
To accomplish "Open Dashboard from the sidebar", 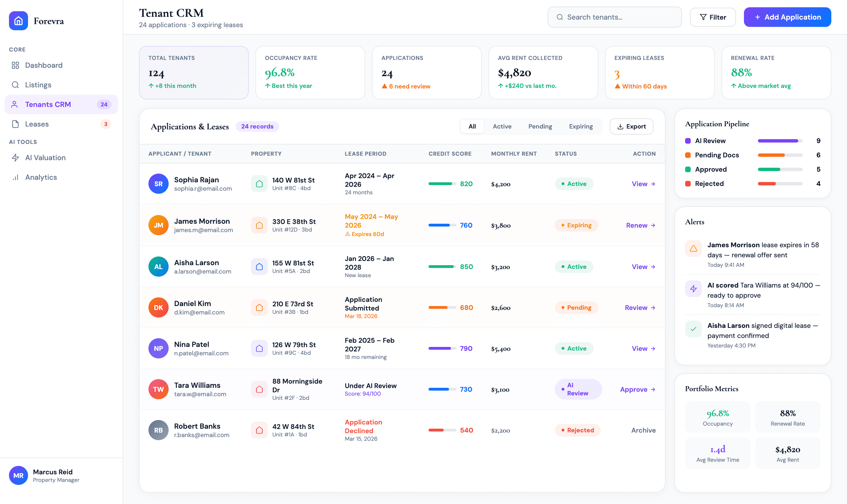I will tap(43, 65).
